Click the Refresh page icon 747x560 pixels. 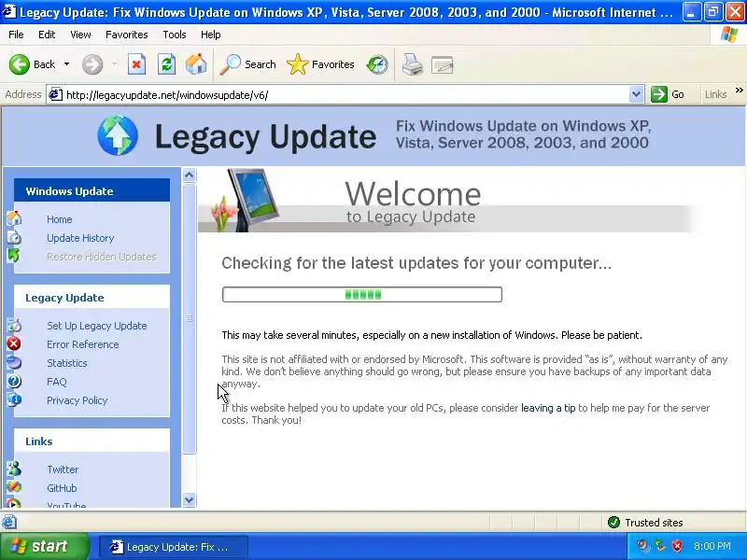coord(166,64)
